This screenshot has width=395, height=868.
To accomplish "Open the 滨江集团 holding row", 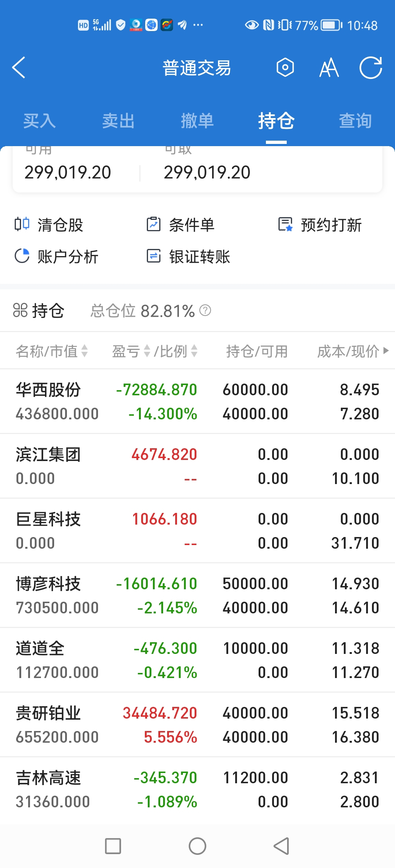I will [197, 466].
